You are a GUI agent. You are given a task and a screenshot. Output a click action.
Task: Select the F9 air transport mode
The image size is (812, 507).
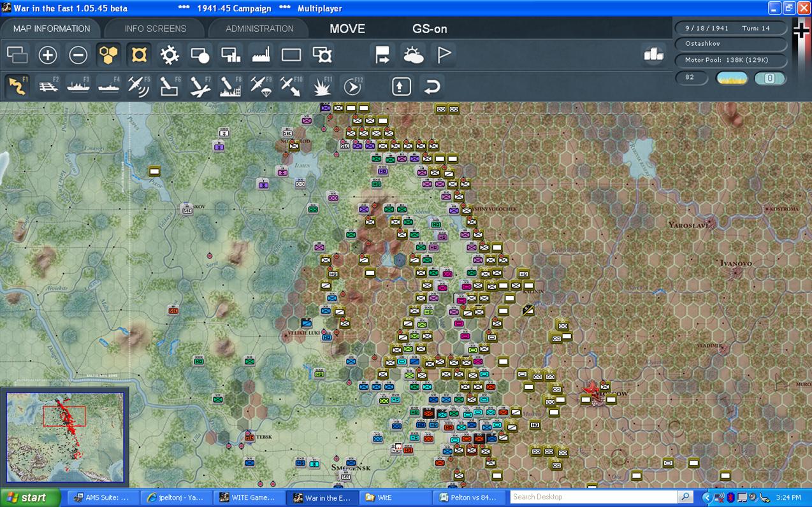[x=261, y=86]
